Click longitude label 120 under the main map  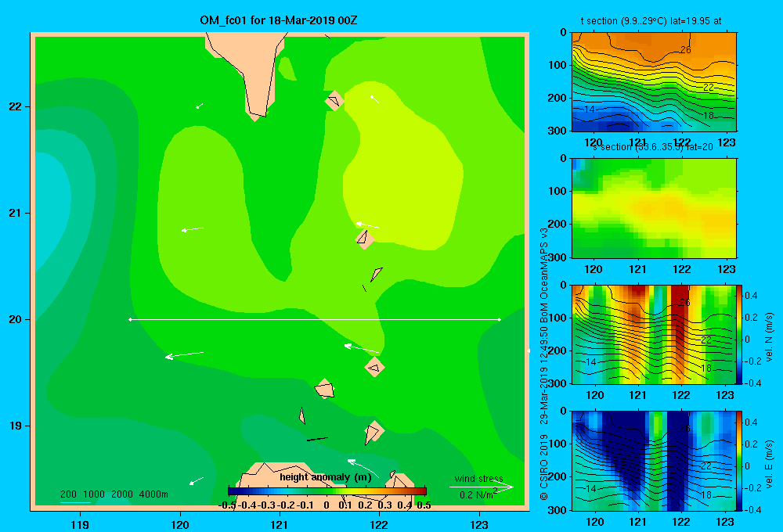[x=180, y=524]
